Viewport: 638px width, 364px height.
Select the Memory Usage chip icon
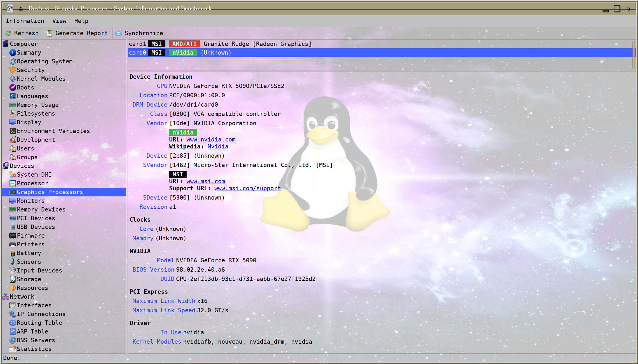(x=13, y=105)
